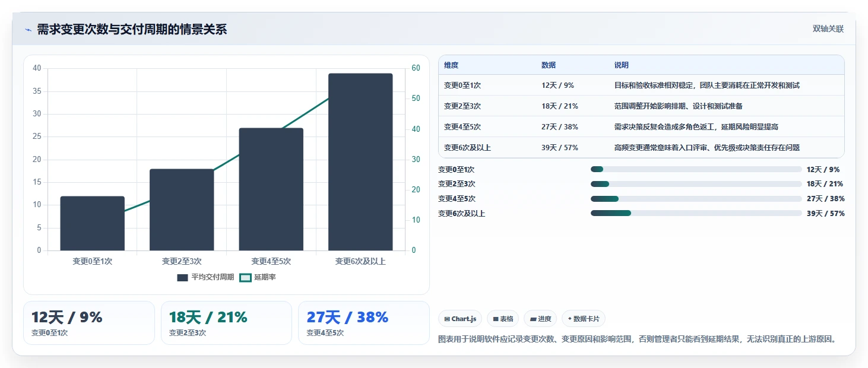868x368 pixels.
Task: Click the x-axis label 变更0至1次
Action: [x=92, y=261]
